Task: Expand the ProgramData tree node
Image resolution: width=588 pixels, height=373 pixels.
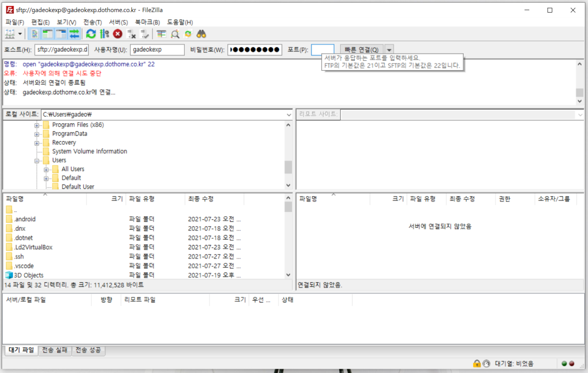Action: coord(37,134)
